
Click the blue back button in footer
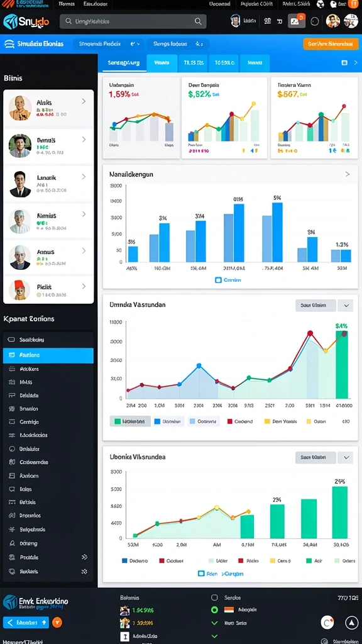tap(26, 622)
